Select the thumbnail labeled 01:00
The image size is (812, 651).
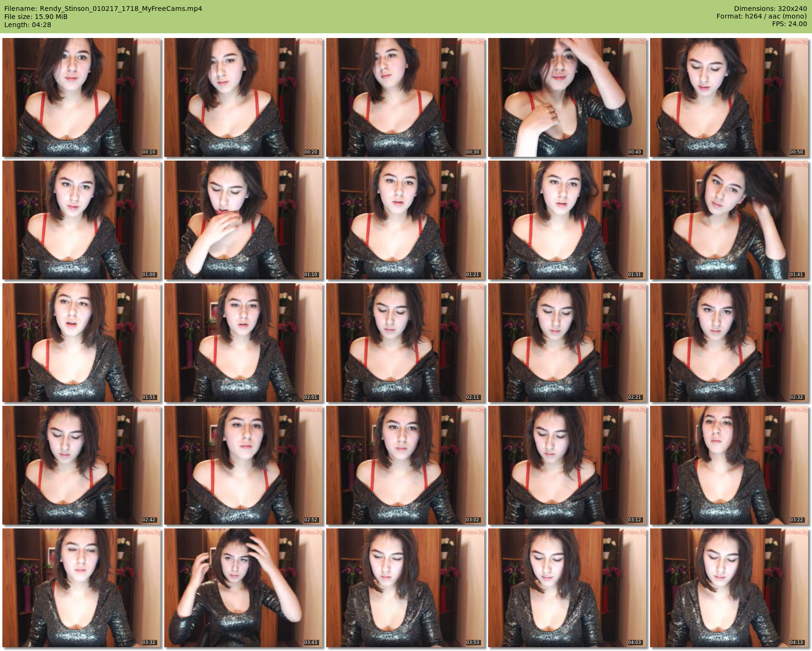(82, 220)
